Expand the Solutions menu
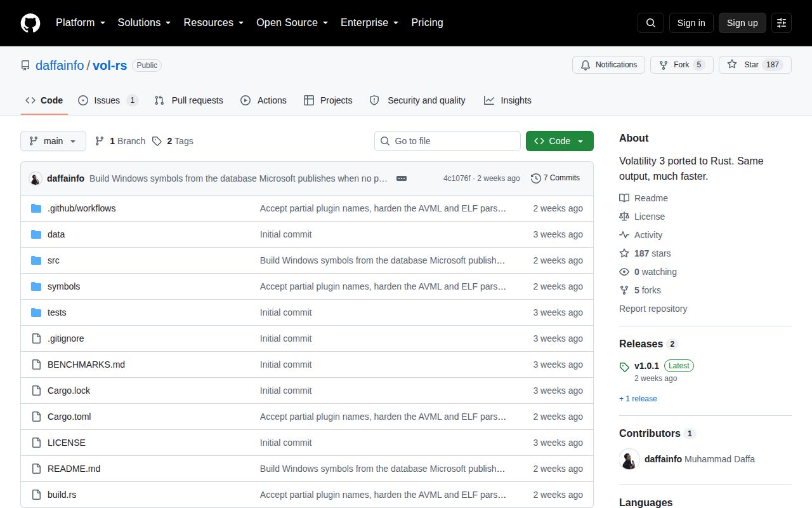 coord(144,23)
